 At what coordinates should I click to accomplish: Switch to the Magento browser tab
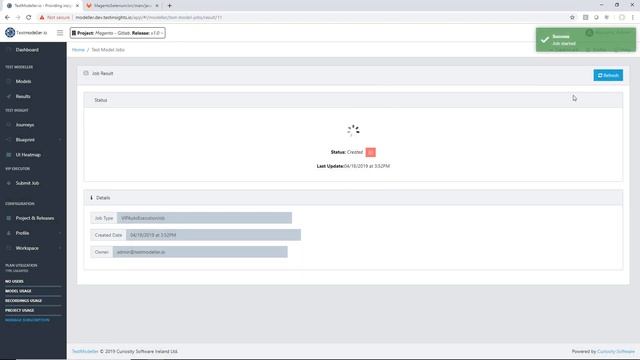click(121, 6)
